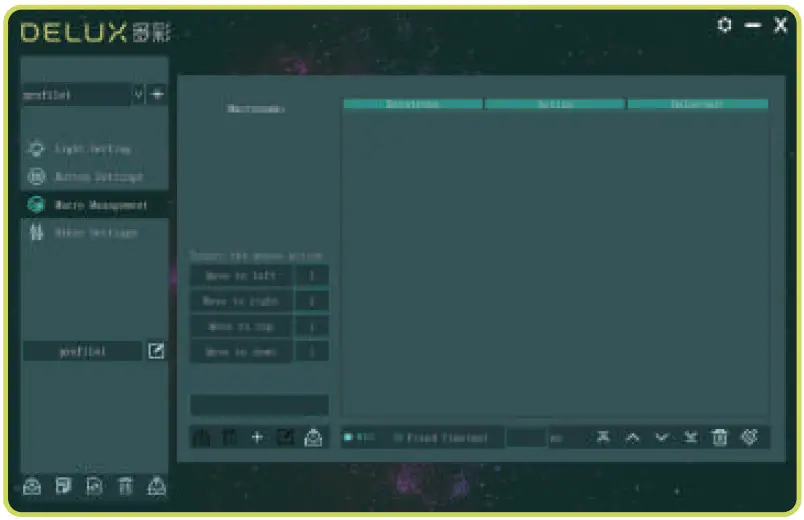Screen dimensions: 804x520
Task: Click the Move to right button
Action: coord(242,301)
